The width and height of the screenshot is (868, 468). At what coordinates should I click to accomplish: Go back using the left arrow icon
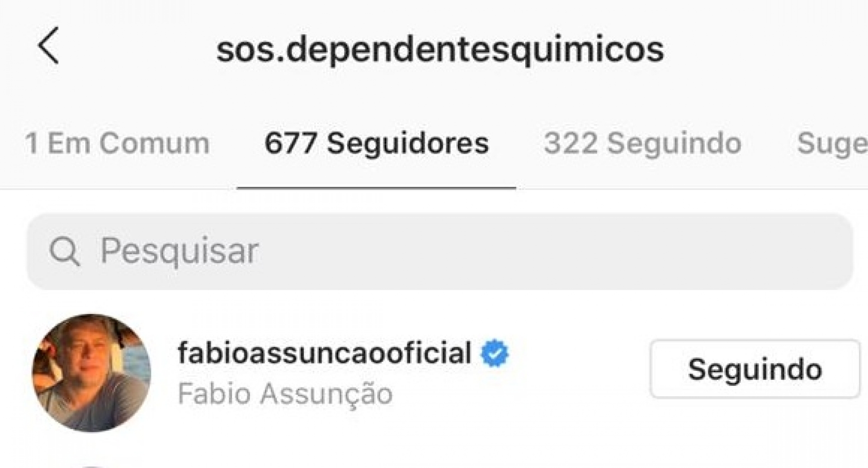[48, 46]
